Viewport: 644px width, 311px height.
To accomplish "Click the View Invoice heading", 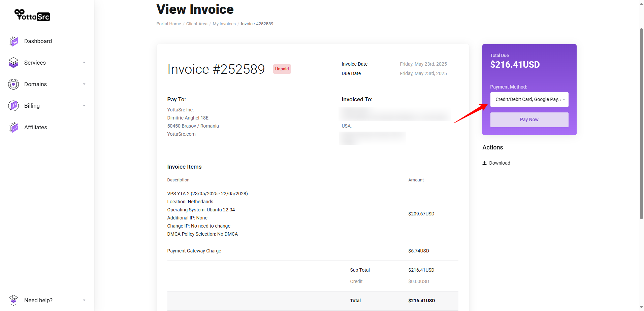I will pyautogui.click(x=195, y=9).
